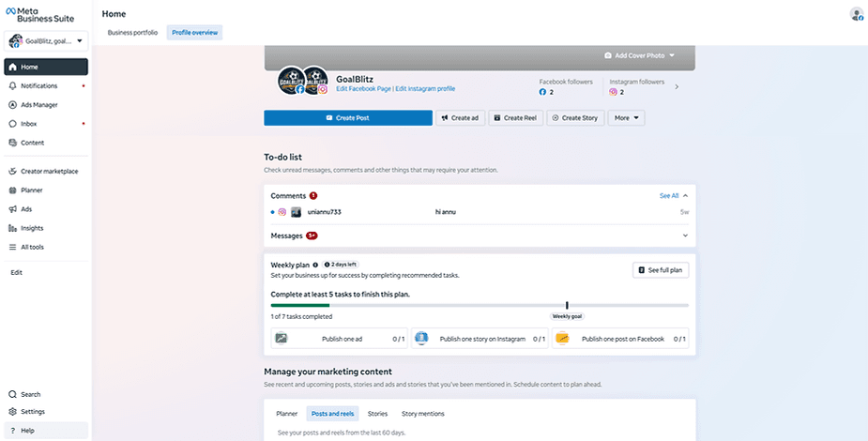Open the Content icon in sidebar
The image size is (868, 441).
[x=13, y=143]
